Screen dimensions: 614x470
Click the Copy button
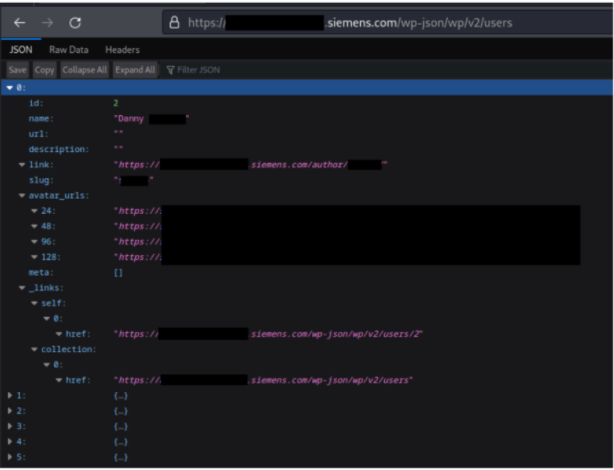coord(44,70)
